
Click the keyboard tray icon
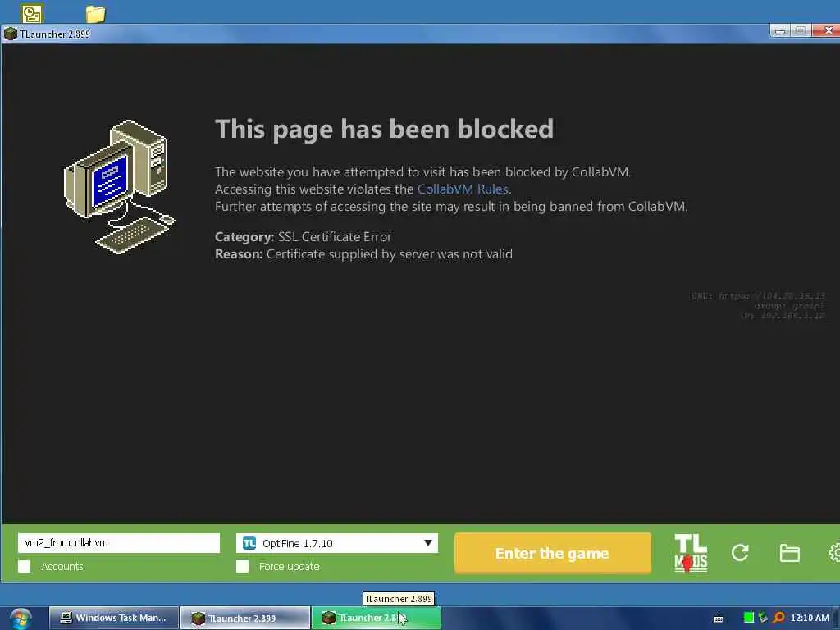pos(719,619)
